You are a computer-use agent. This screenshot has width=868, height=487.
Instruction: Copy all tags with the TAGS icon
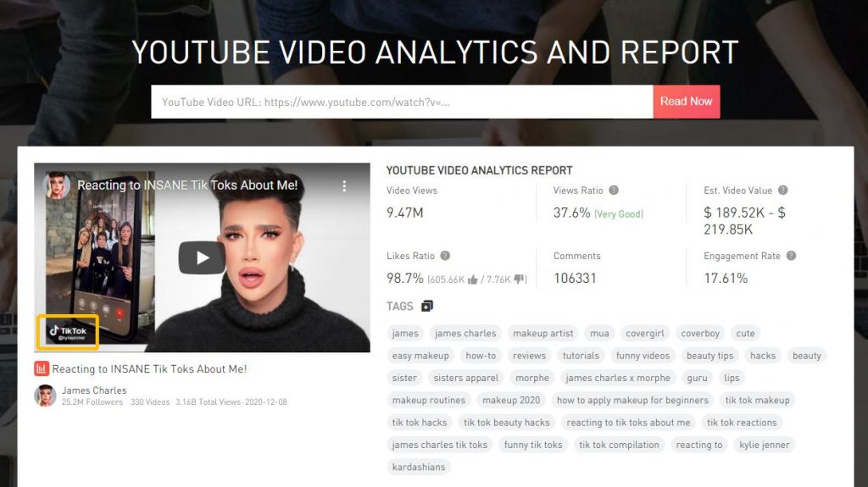(x=427, y=306)
